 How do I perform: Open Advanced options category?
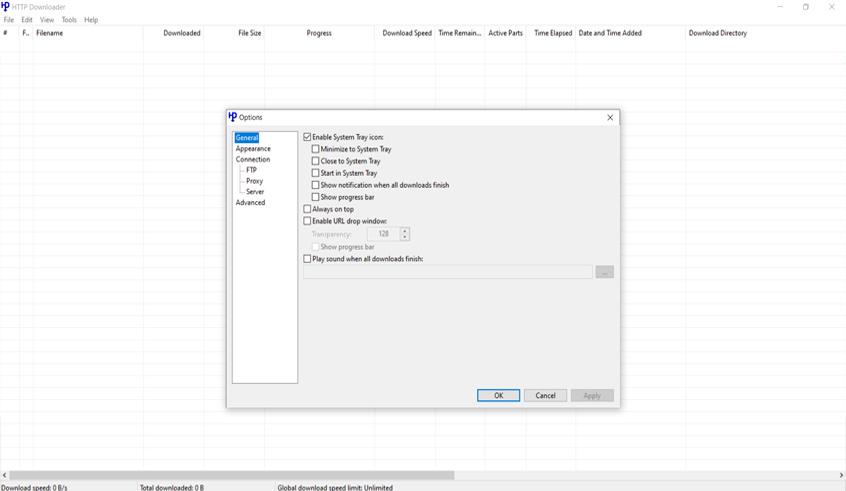(250, 202)
